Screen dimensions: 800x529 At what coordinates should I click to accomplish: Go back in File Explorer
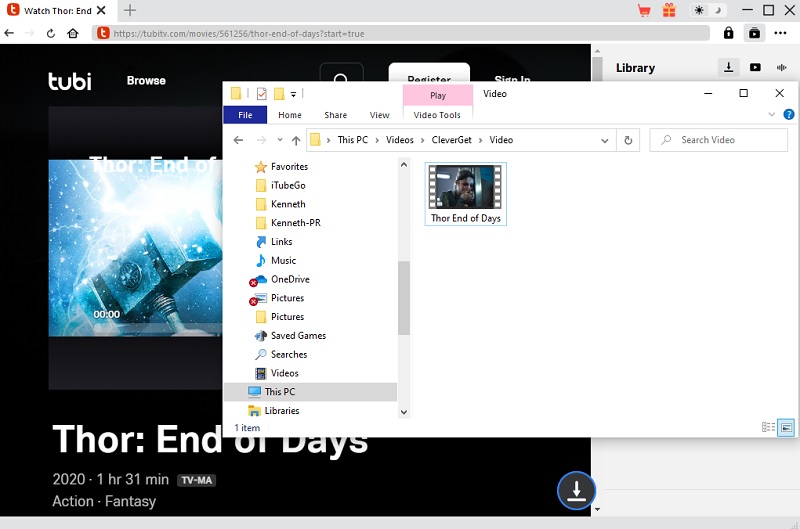click(x=238, y=140)
